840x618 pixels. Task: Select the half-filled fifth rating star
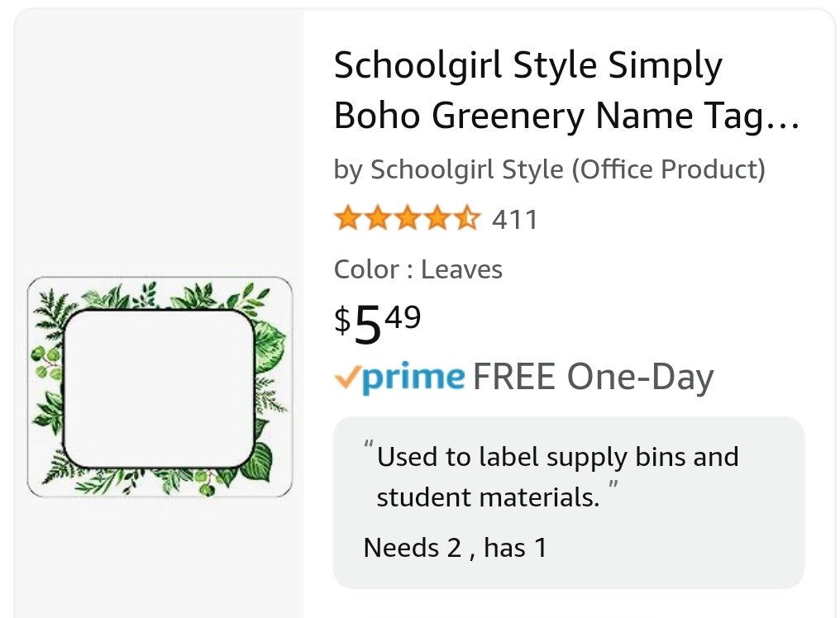pyautogui.click(x=468, y=218)
